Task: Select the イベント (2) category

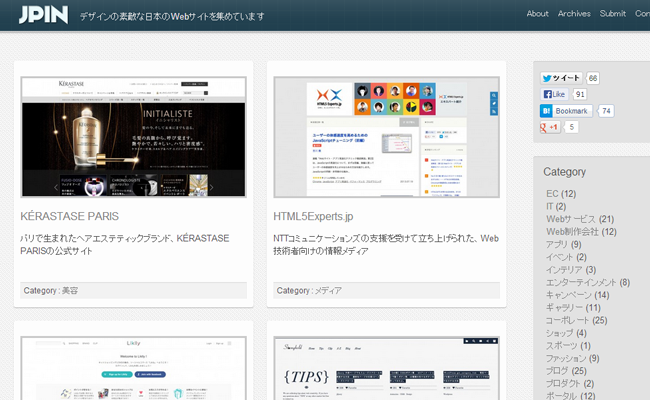Action: click(566, 257)
